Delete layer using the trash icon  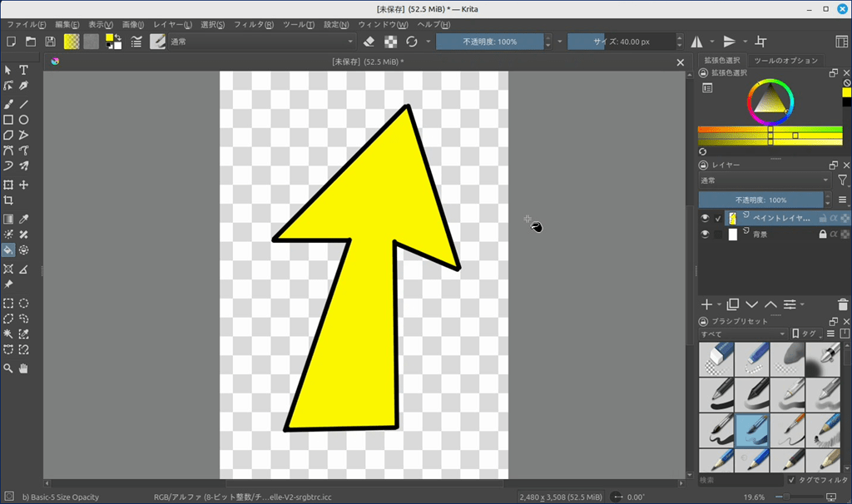click(843, 304)
